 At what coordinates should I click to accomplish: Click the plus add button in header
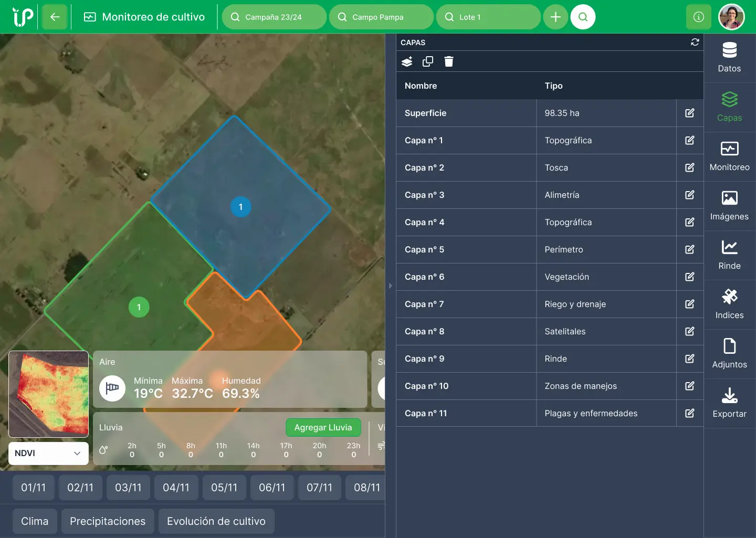[555, 17]
